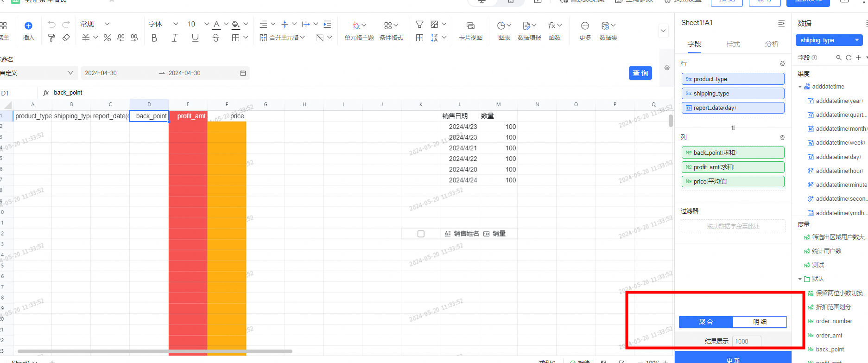Apply italic text formatting
Screen dimensions: 868x363
pos(175,38)
